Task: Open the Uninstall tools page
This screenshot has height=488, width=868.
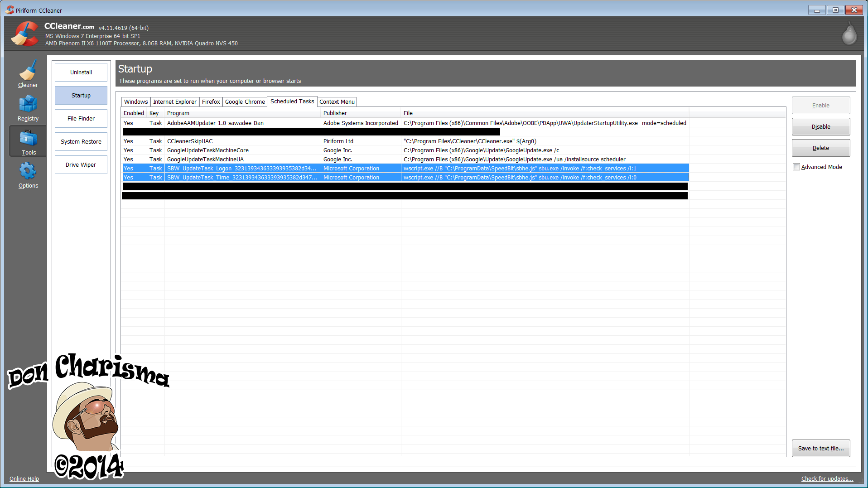Action: pyautogui.click(x=81, y=72)
